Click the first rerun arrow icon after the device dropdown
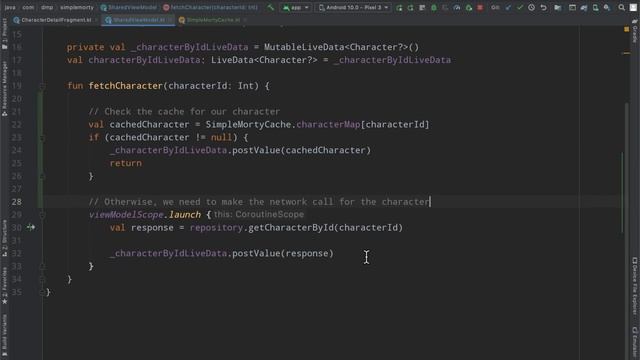 pyautogui.click(x=399, y=7)
